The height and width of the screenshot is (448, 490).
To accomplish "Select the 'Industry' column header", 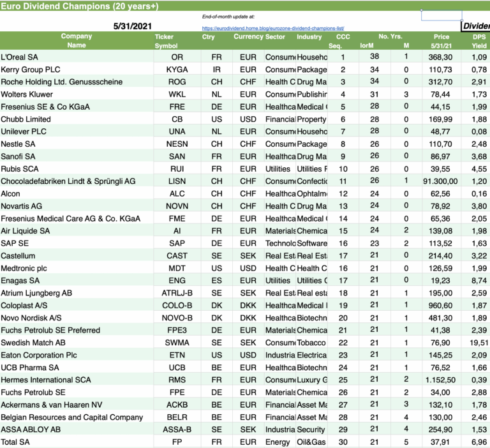I will 309,37.
